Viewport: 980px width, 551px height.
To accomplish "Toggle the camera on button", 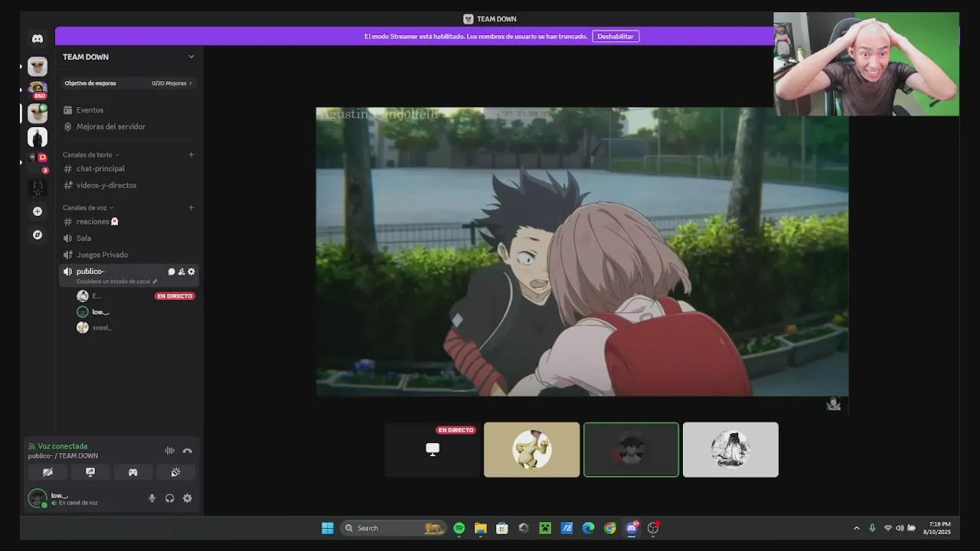I will tap(47, 472).
